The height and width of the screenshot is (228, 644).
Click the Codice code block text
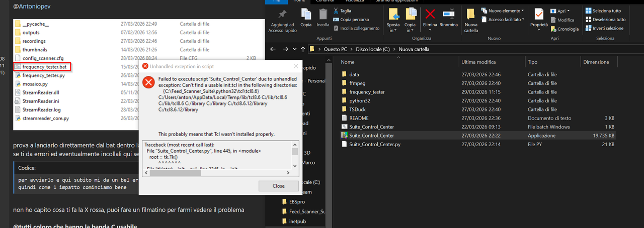point(78,183)
